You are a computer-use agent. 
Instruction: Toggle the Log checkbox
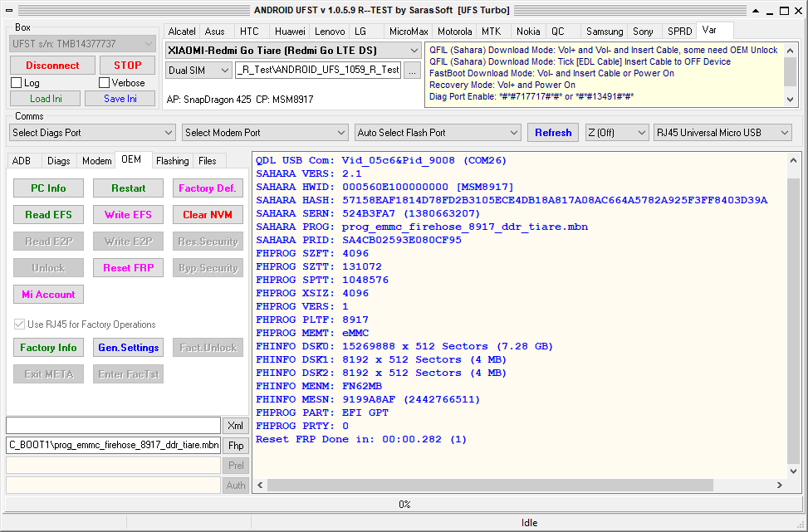click(x=17, y=83)
